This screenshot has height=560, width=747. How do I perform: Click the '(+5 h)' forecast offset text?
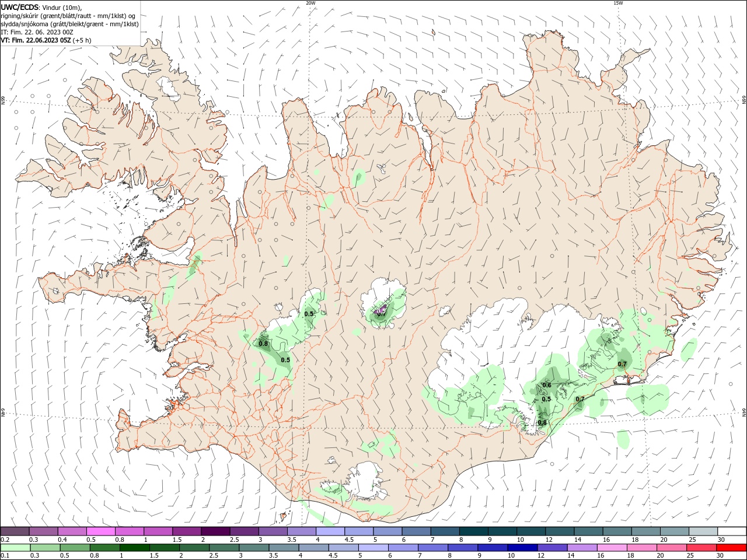click(x=82, y=40)
